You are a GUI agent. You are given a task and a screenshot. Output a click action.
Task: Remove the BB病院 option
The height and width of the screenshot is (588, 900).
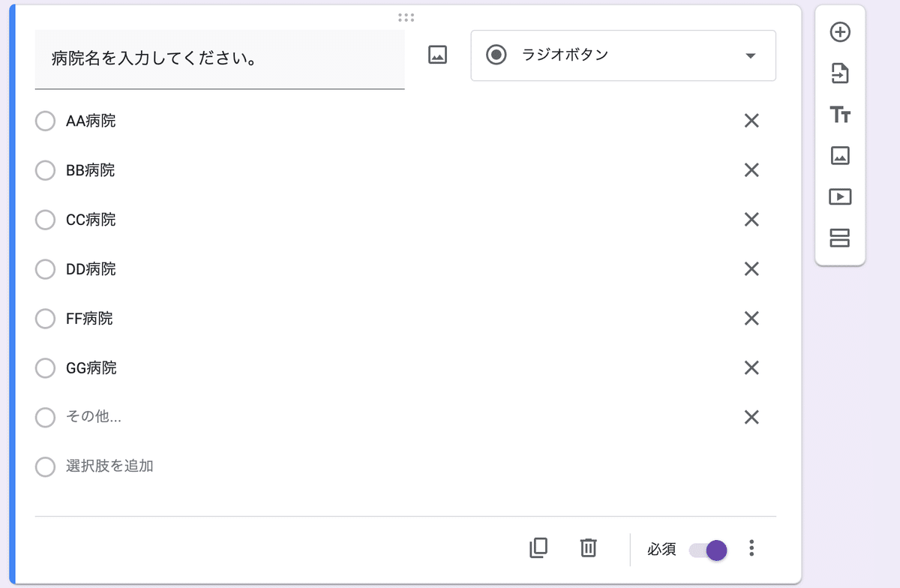(x=751, y=170)
